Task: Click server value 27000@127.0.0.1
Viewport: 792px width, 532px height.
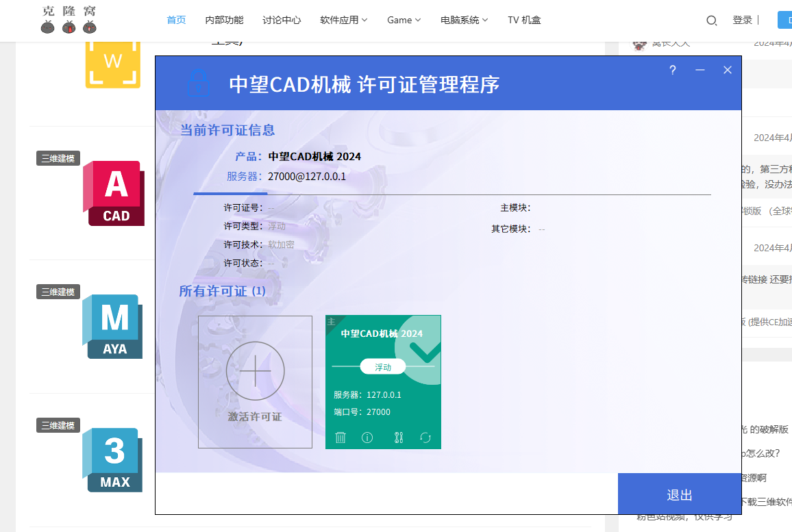Action: (x=307, y=176)
